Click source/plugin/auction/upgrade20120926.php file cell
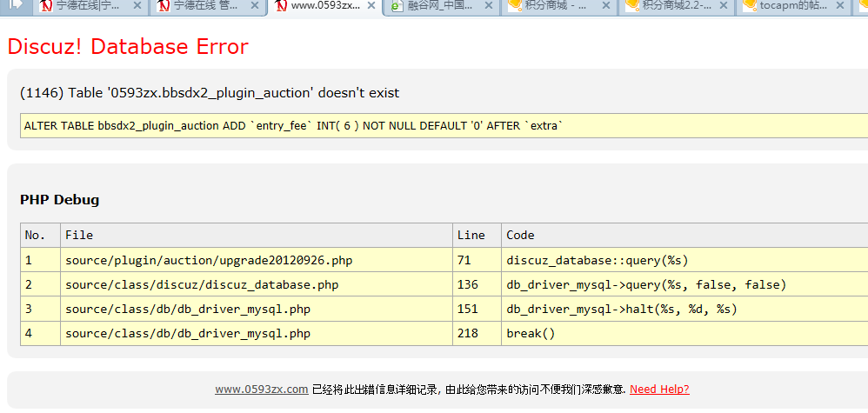868x413 pixels. coord(257,260)
